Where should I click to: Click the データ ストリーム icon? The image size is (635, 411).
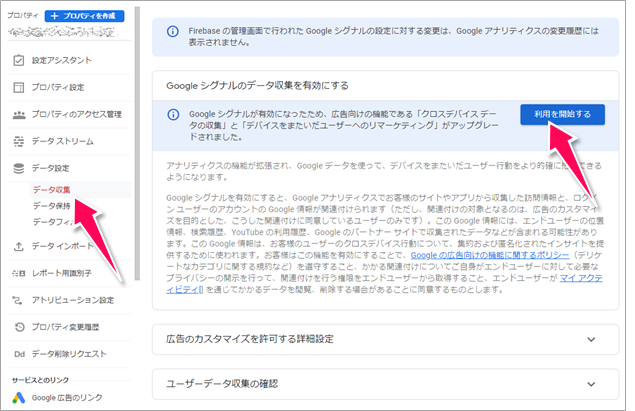(17, 142)
